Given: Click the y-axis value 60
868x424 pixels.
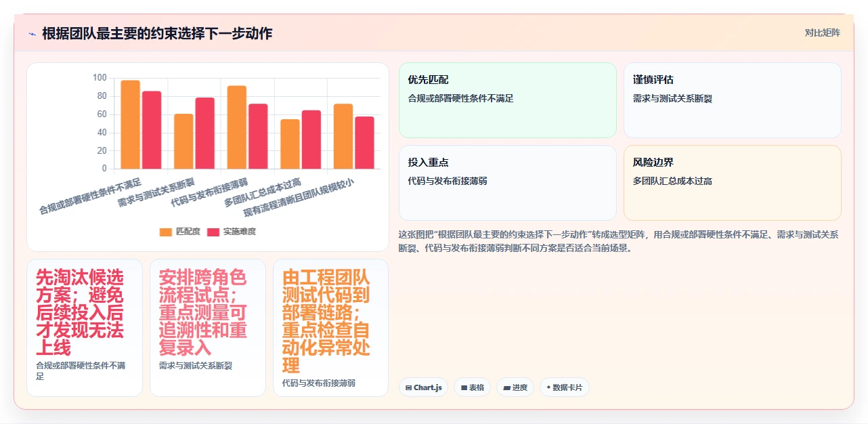Looking at the screenshot, I should 102,114.
